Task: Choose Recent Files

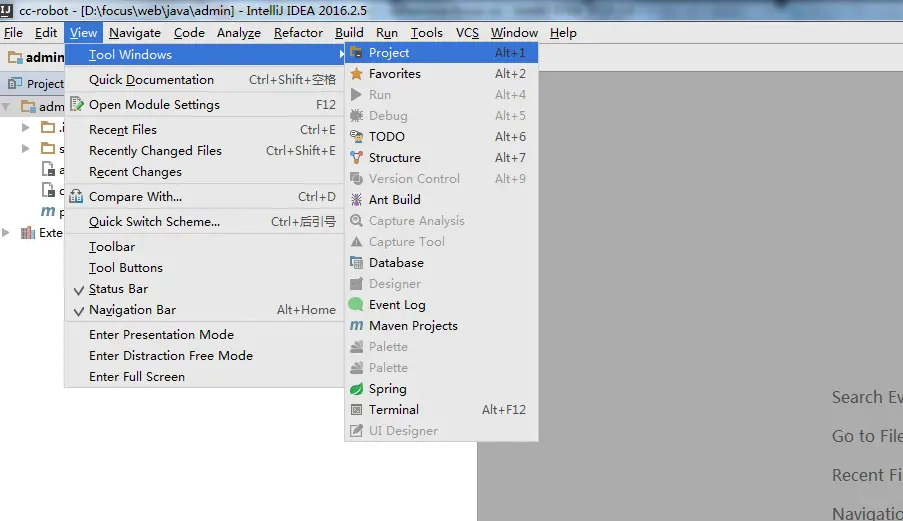Action: click(x=204, y=130)
